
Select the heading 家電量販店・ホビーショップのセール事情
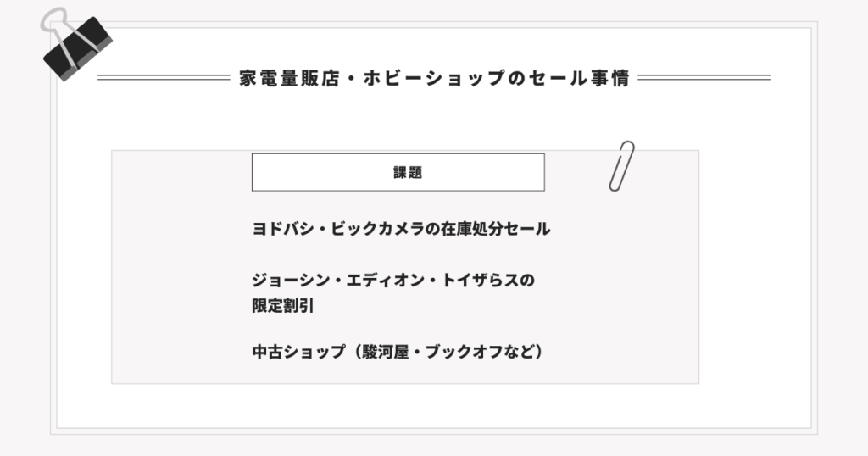click(x=434, y=78)
